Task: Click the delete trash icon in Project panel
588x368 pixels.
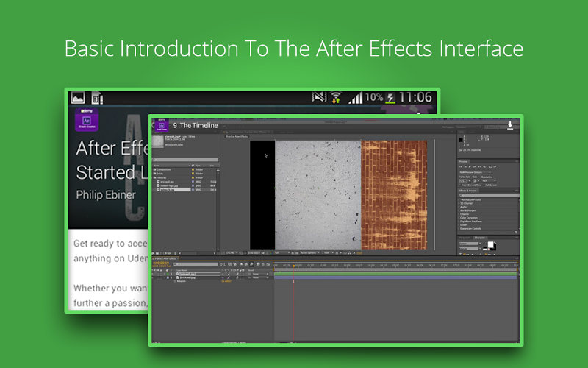Action: coord(176,253)
